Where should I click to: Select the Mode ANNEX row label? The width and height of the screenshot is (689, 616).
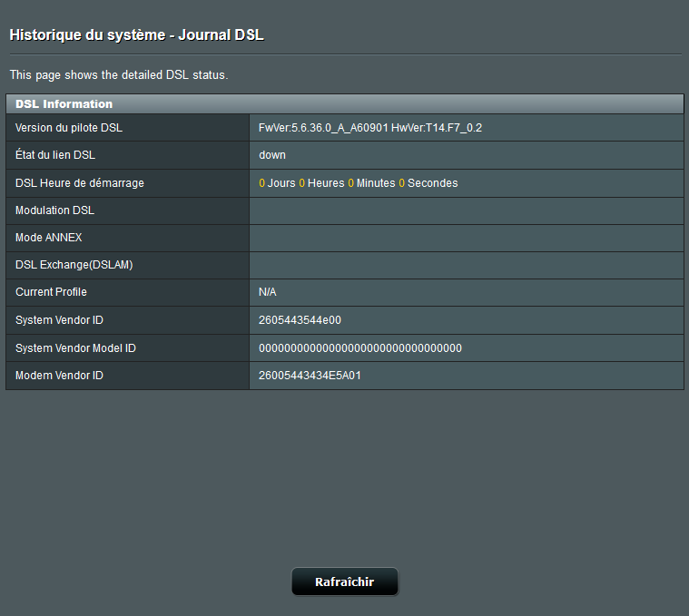tap(49, 238)
